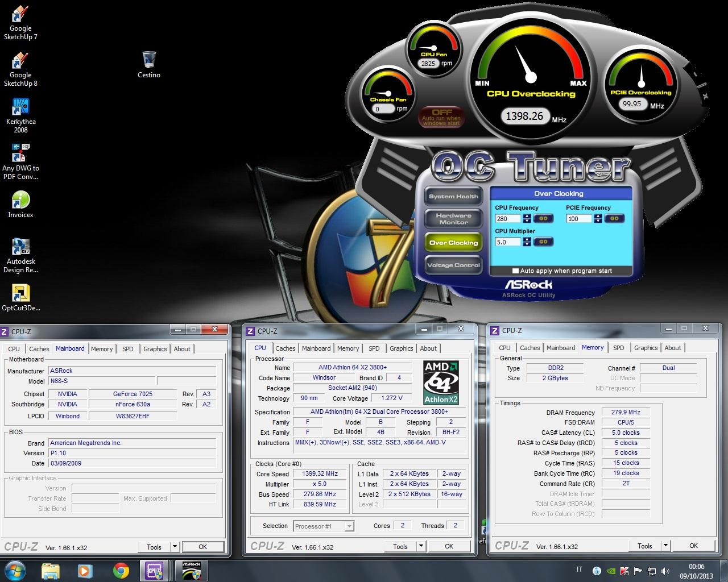Select the Over Clocking button in OC Tuner
The width and height of the screenshot is (728, 582).
point(453,243)
